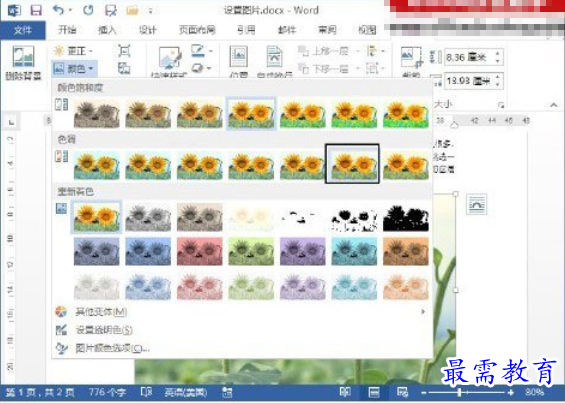The image size is (565, 403).
Task: Click the Quick Styles (快速样式) gallery icon
Action: point(169,57)
